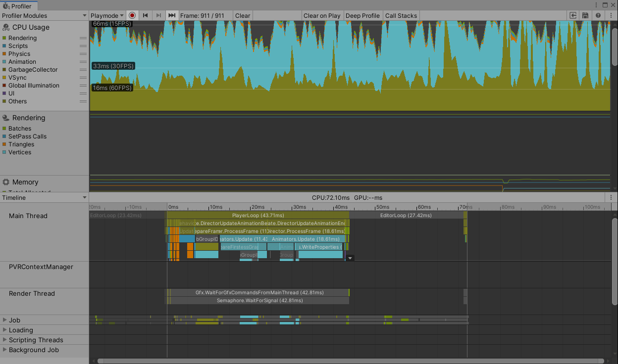The width and height of the screenshot is (618, 364).
Task: Grab the reorder handle next to Global Illumination
Action: (x=83, y=86)
